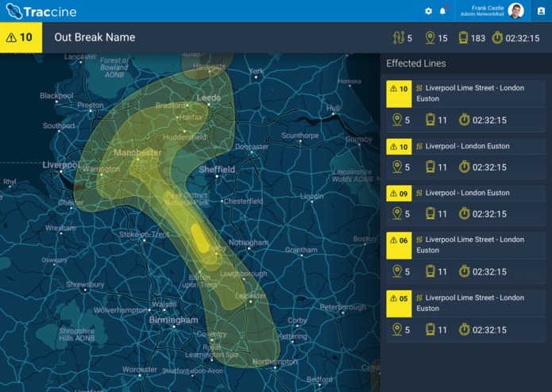Click Stoke-on-Trent label on the map
This screenshot has width=552, height=392.
[x=144, y=234]
